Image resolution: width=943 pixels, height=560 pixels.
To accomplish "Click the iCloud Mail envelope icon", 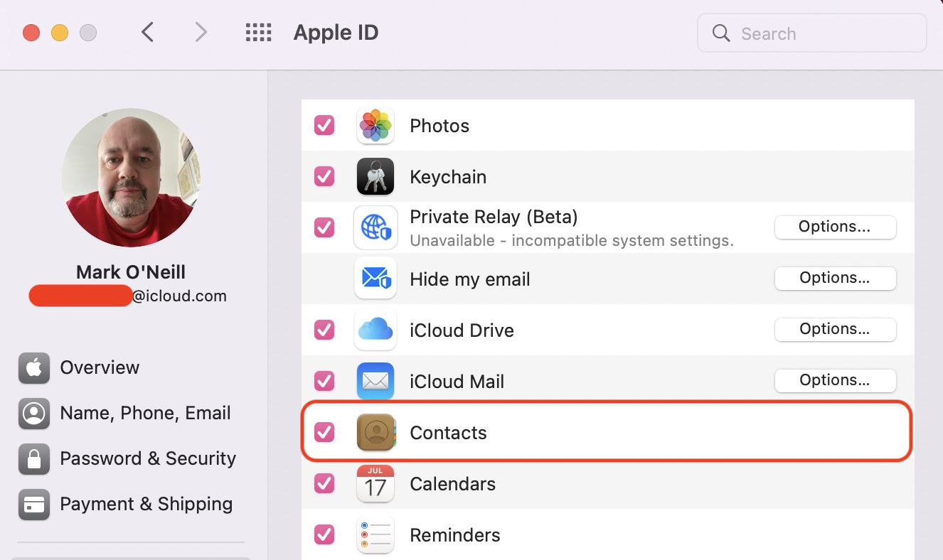I will 375,381.
